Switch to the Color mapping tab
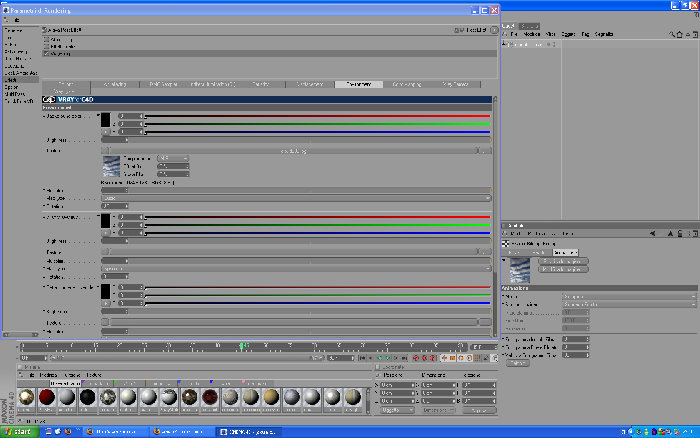 [x=407, y=84]
